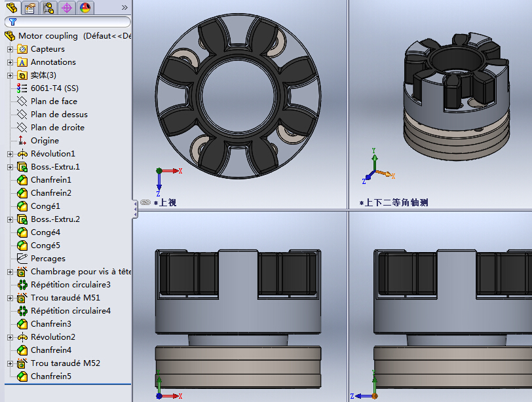Select the Origine origin icon

point(22,141)
